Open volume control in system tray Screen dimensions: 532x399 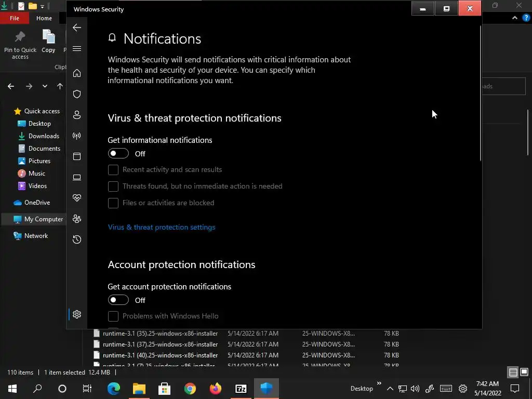click(415, 389)
